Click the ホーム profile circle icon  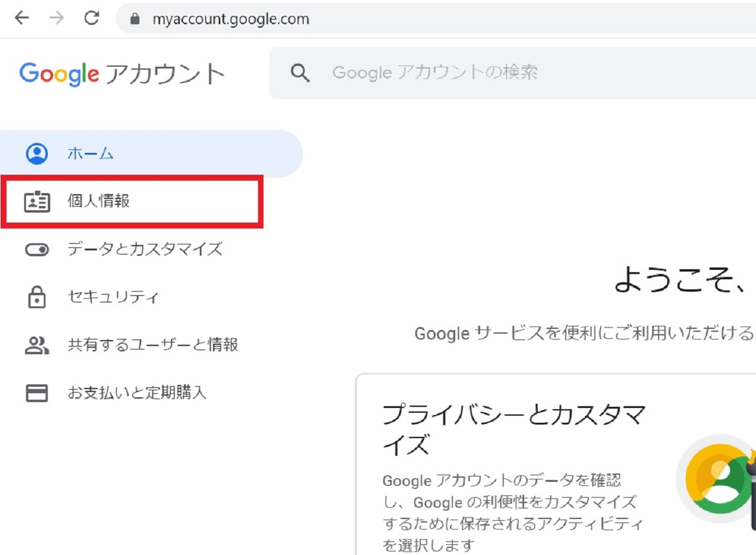[37, 154]
